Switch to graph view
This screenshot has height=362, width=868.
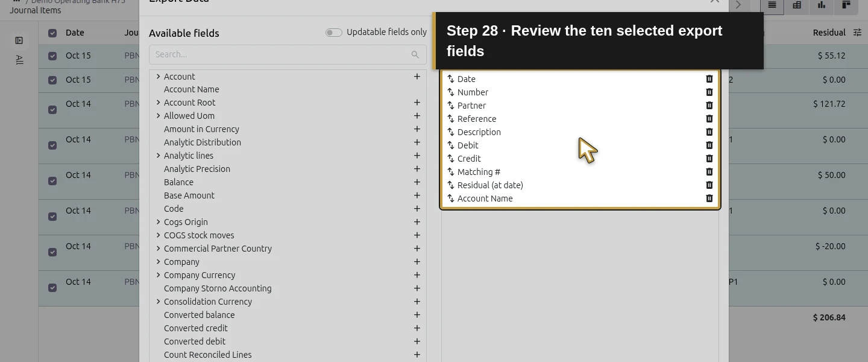pyautogui.click(x=822, y=5)
